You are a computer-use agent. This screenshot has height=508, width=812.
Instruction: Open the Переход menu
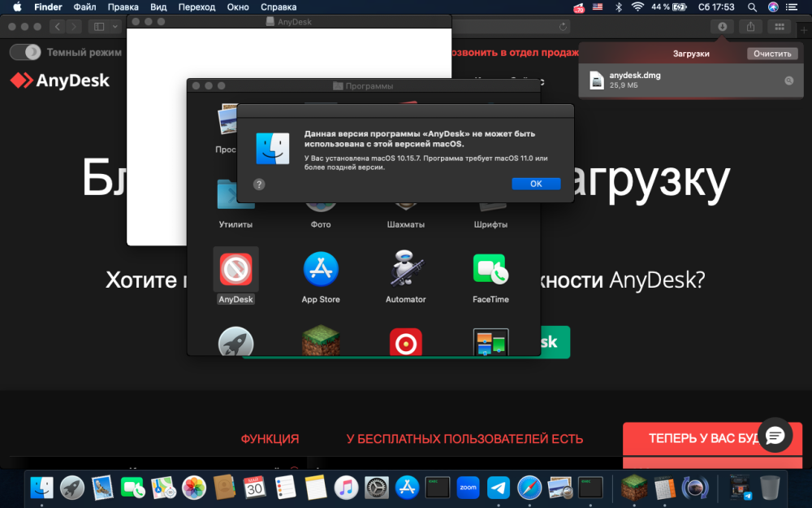pyautogui.click(x=197, y=7)
